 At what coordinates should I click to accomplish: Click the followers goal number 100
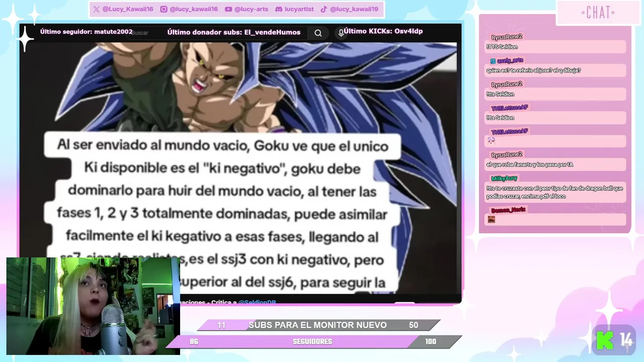[x=430, y=341]
